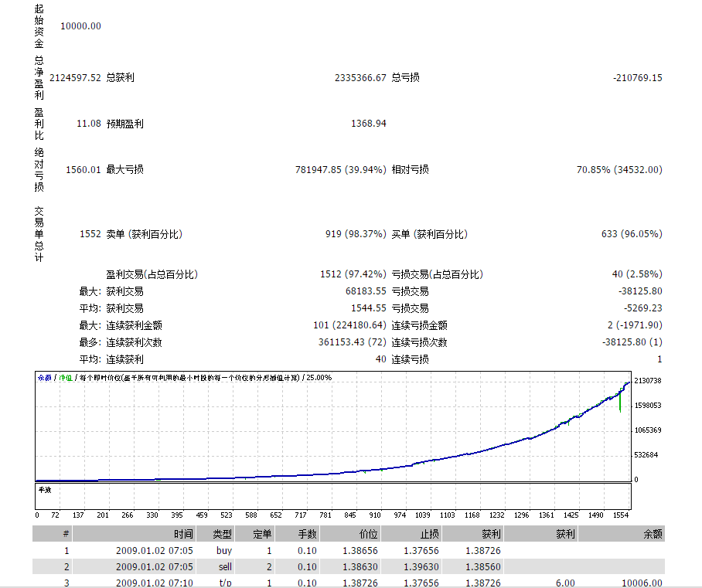Image resolution: width=702 pixels, height=588 pixels.
Task: Click the 2130738 label on chart y-axis
Action: (647, 381)
